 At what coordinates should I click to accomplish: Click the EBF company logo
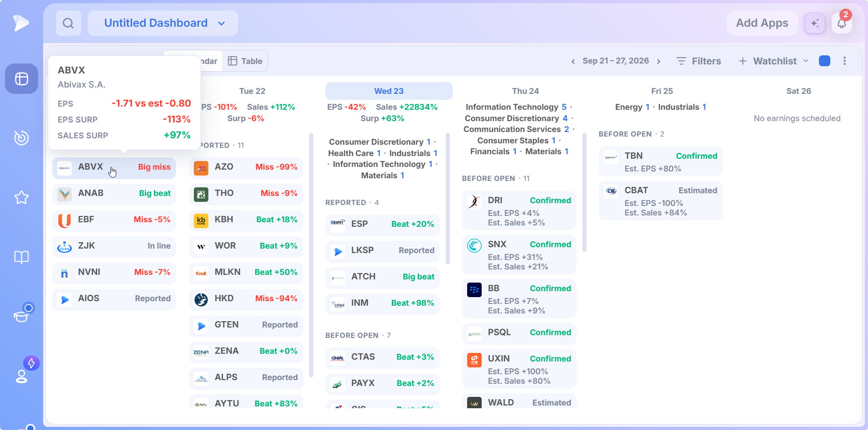point(64,221)
